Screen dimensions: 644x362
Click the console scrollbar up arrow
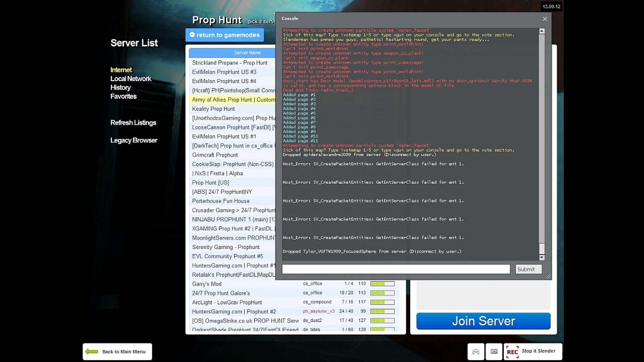coord(542,31)
